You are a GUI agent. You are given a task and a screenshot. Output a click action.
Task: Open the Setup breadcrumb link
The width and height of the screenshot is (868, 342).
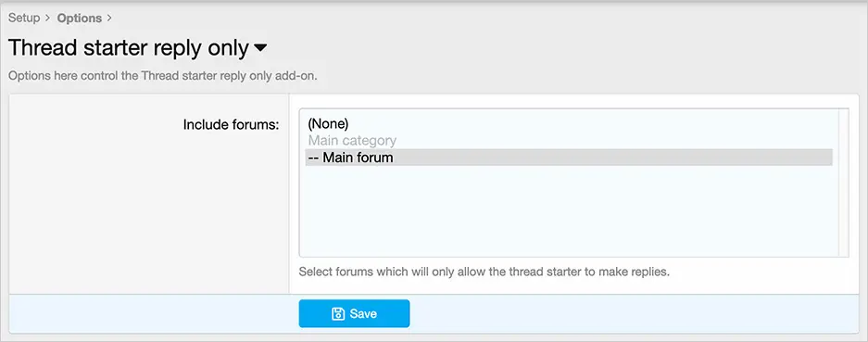[x=24, y=18]
